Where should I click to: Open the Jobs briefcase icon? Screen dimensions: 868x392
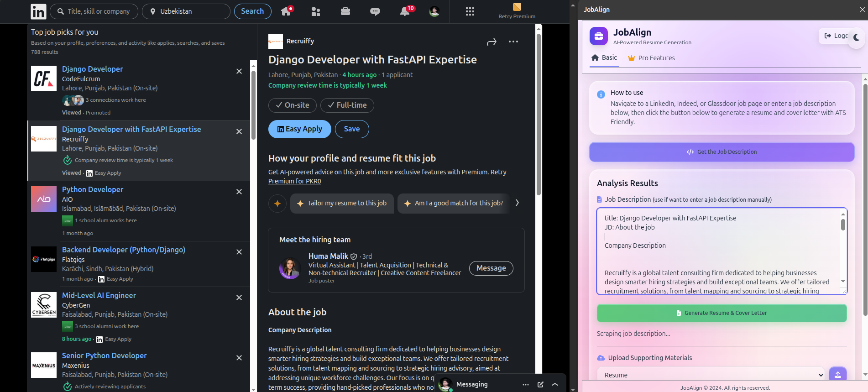point(345,11)
